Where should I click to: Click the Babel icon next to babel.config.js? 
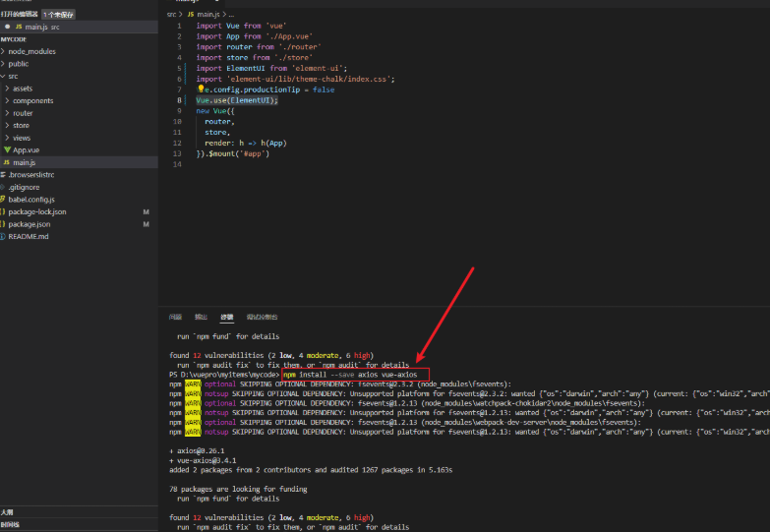3,199
